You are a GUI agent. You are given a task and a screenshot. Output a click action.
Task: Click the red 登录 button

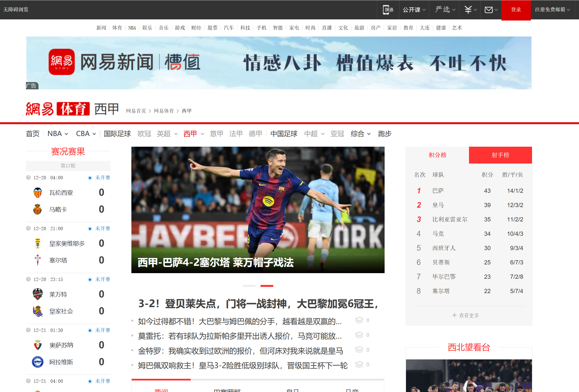pyautogui.click(x=516, y=10)
